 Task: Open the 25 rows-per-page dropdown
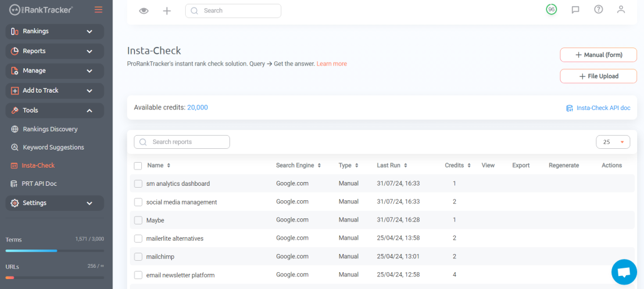613,142
